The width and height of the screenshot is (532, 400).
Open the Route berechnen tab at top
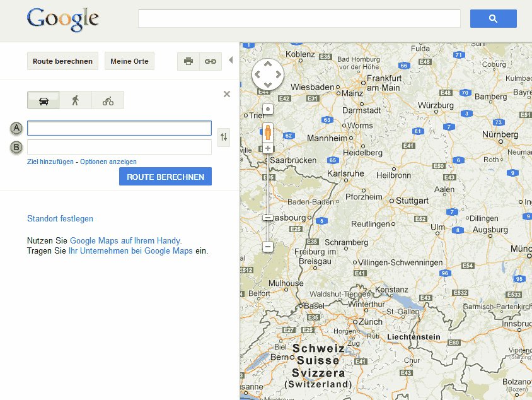[x=62, y=61]
